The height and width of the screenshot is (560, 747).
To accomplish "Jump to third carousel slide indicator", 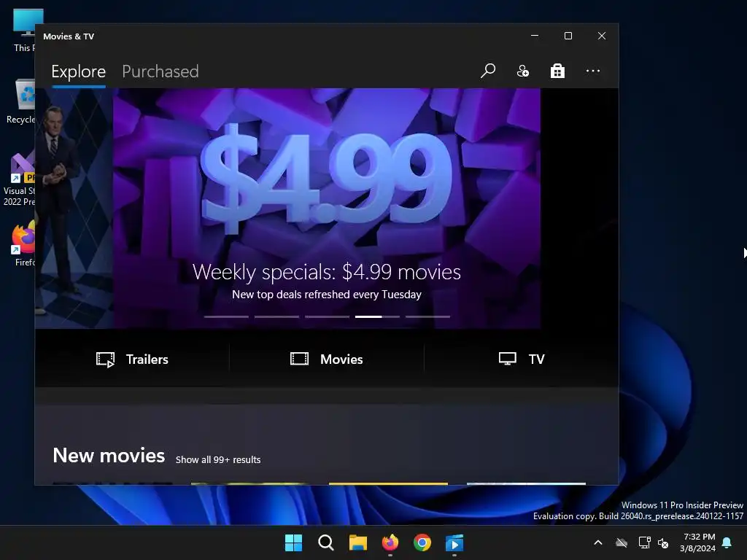I will (x=327, y=316).
